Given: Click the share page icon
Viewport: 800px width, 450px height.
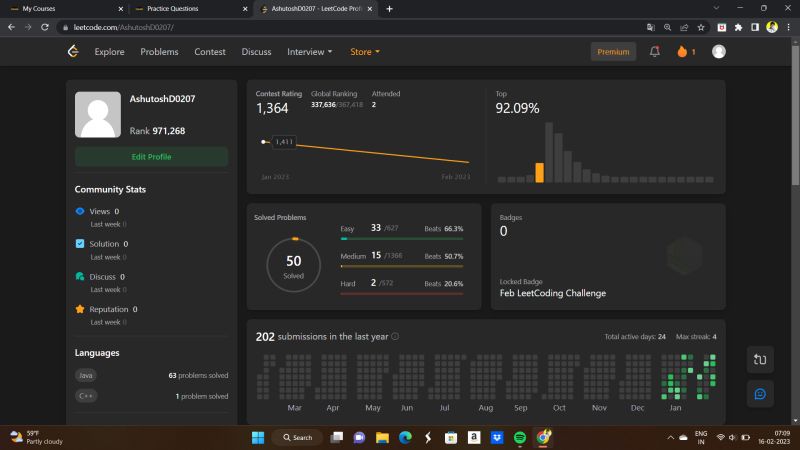Looking at the screenshot, I should pos(684,28).
